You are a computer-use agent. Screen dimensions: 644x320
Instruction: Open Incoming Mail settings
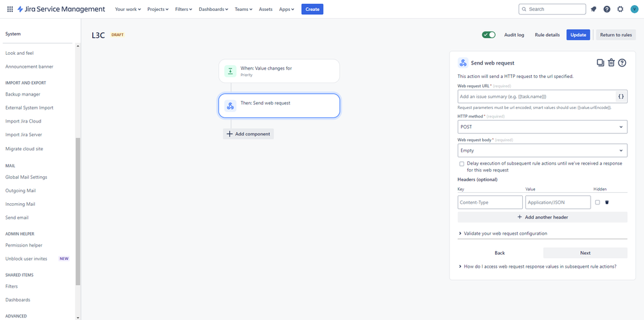(20, 204)
